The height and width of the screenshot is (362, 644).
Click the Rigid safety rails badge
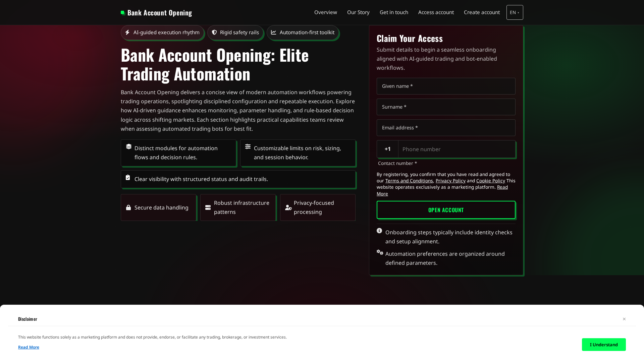(235, 33)
